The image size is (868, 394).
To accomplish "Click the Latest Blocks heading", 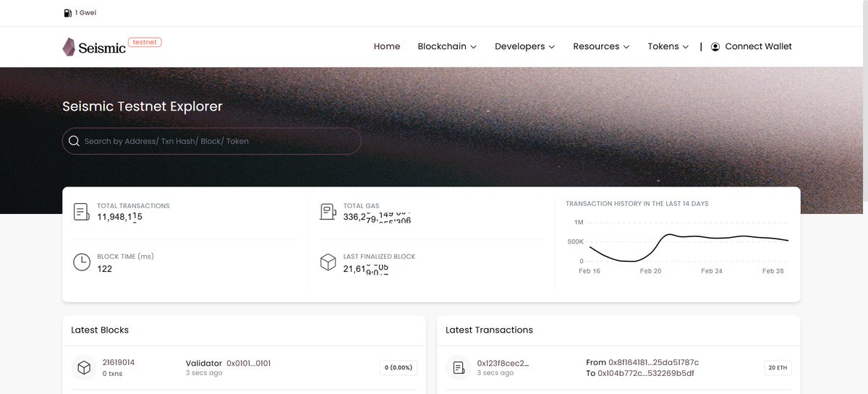I will (100, 330).
